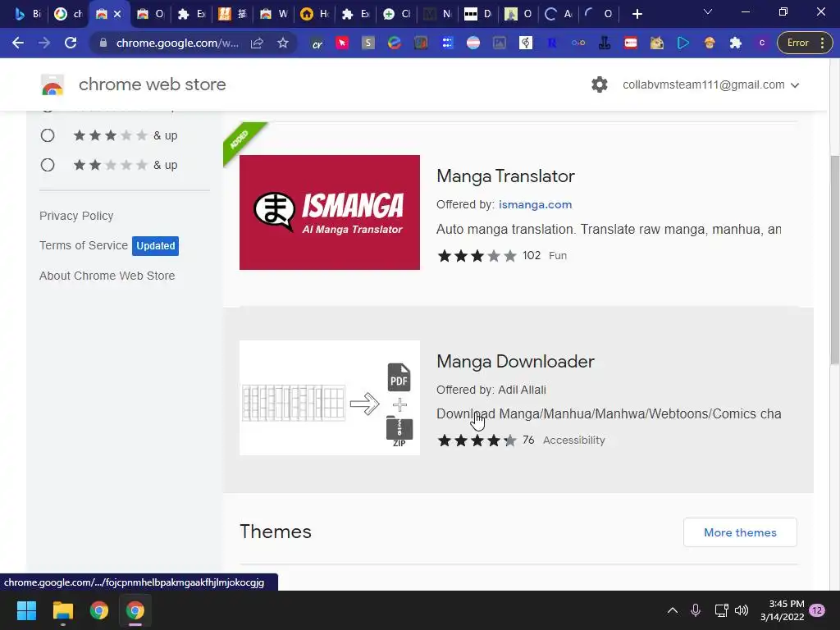The image size is (840, 630).
Task: Open the tab search chevron
Action: (x=708, y=11)
